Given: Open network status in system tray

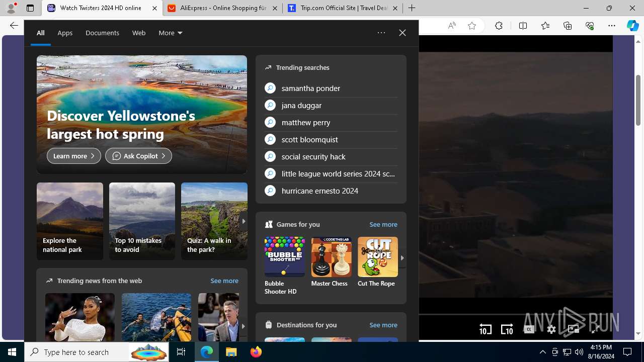Looking at the screenshot, I should 567,352.
